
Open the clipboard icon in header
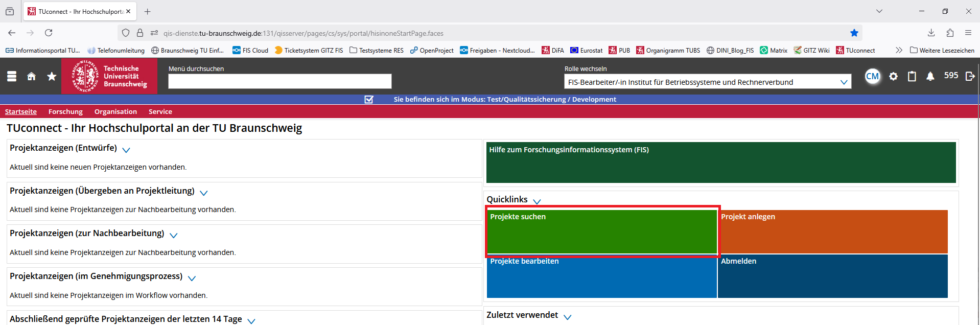click(912, 76)
